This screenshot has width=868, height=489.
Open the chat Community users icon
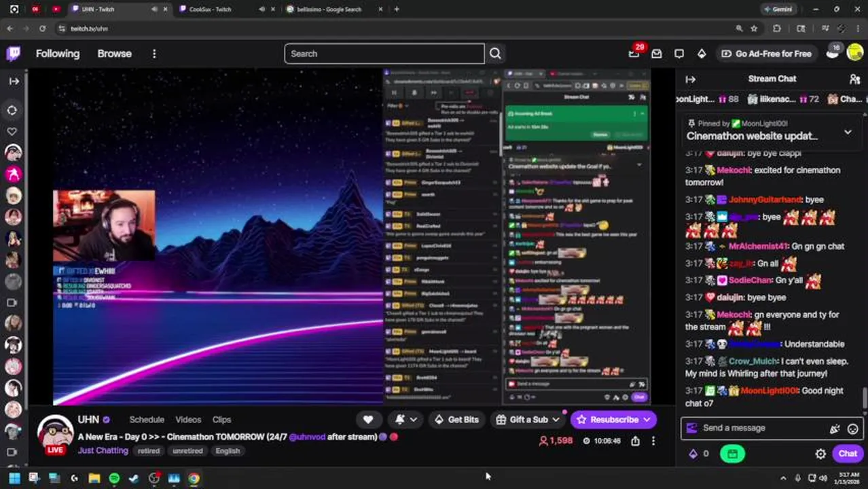854,79
